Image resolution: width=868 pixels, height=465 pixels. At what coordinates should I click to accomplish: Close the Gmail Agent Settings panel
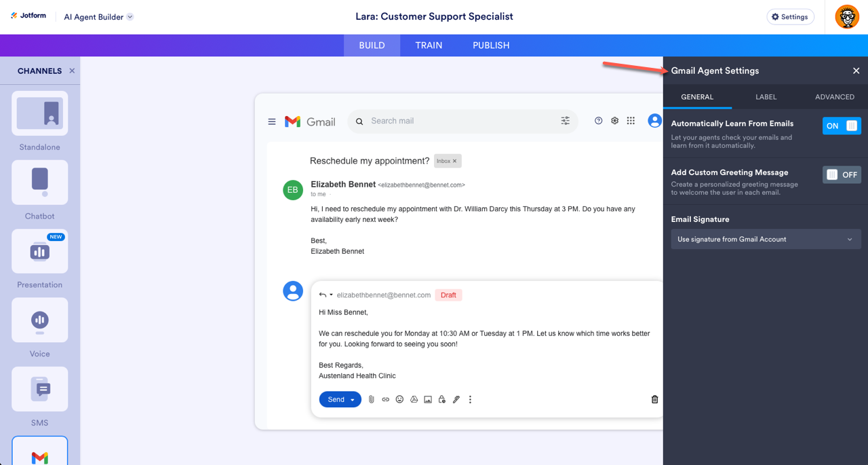tap(856, 71)
